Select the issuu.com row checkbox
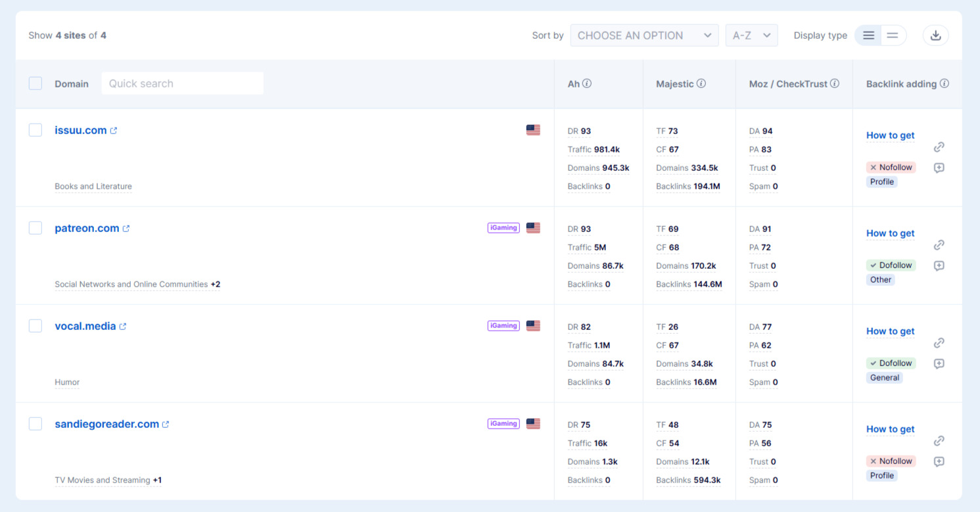 point(35,130)
